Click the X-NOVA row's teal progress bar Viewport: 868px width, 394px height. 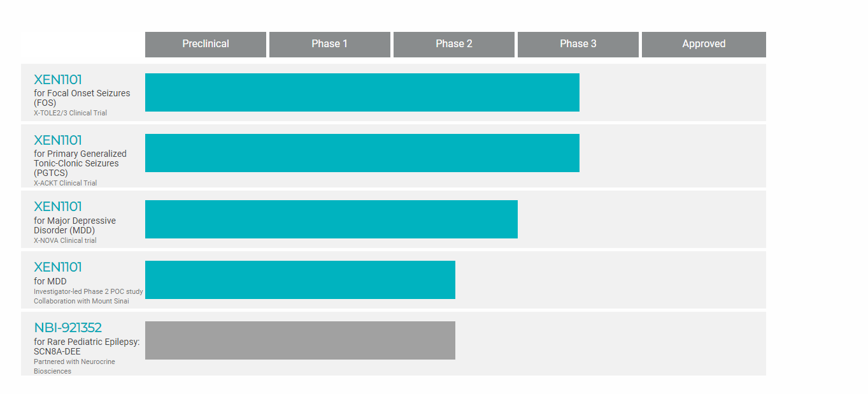[x=331, y=219]
